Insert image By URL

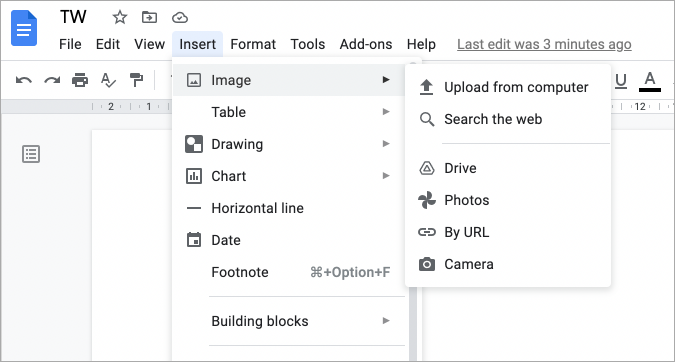click(x=508, y=232)
